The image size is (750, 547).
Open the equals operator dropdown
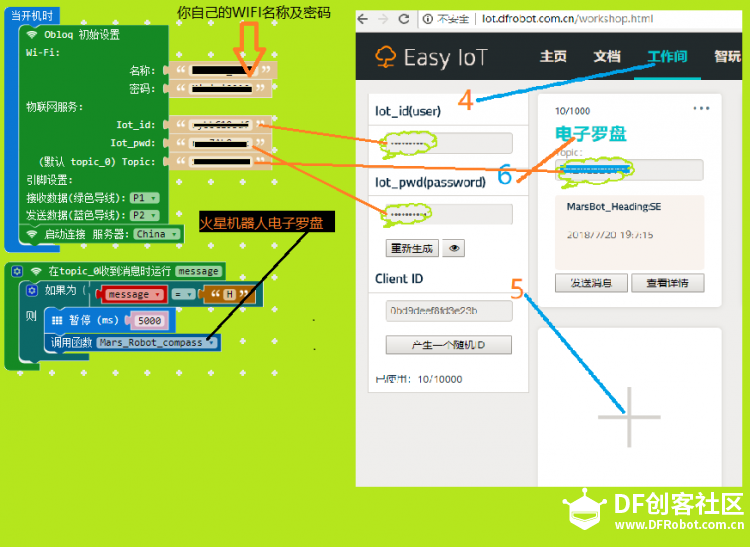pos(184,295)
